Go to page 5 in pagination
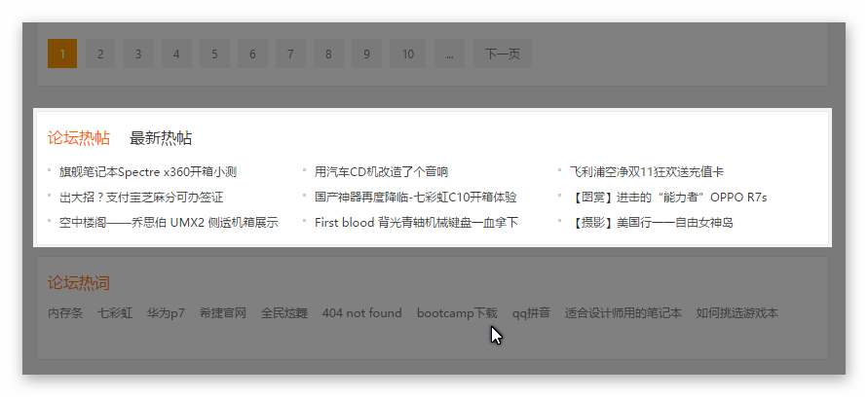 pyautogui.click(x=214, y=54)
